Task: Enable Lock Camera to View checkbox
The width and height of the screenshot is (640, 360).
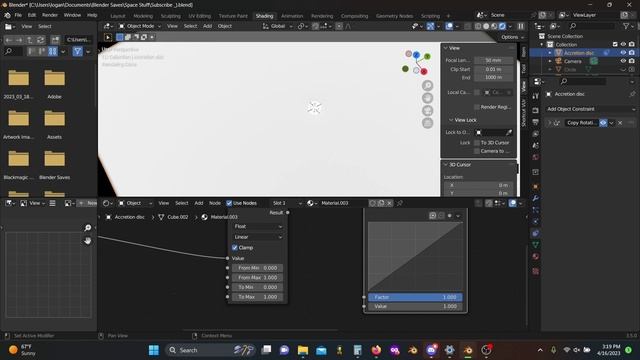Action: click(477, 151)
